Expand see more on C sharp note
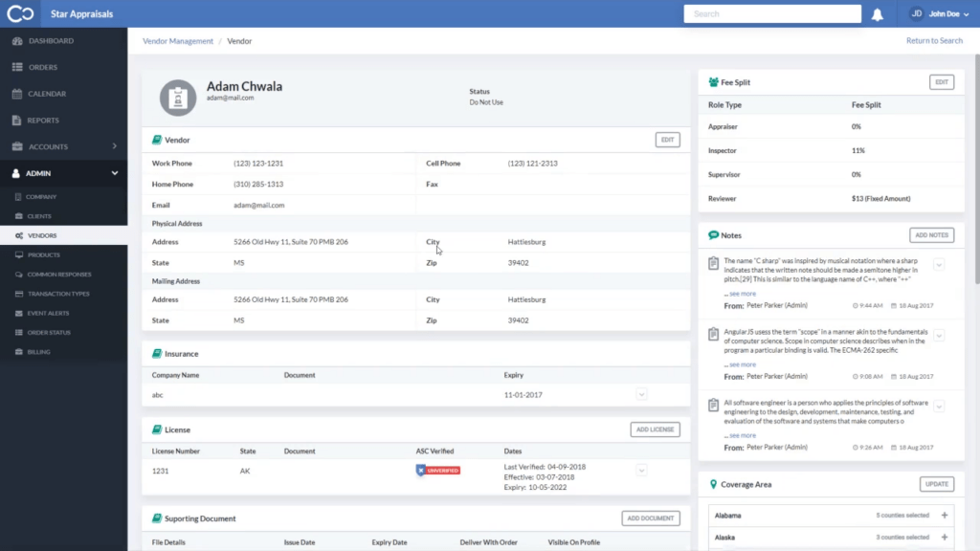 pos(742,294)
